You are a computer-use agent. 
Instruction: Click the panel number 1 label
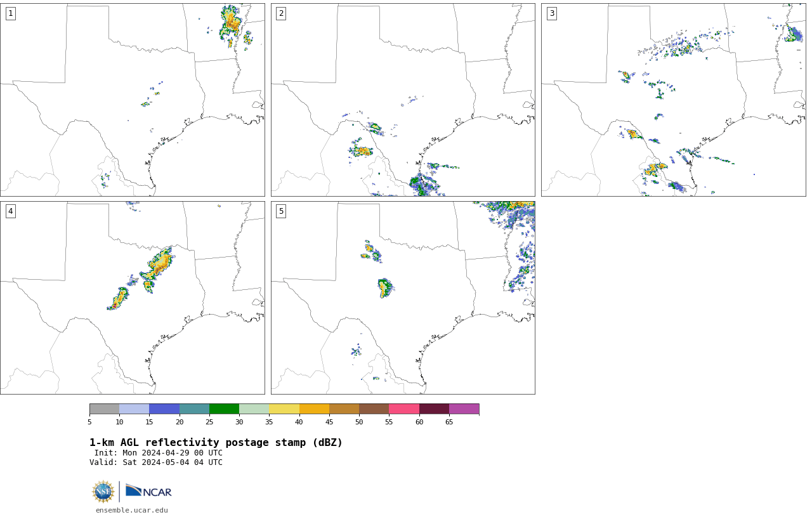10,13
